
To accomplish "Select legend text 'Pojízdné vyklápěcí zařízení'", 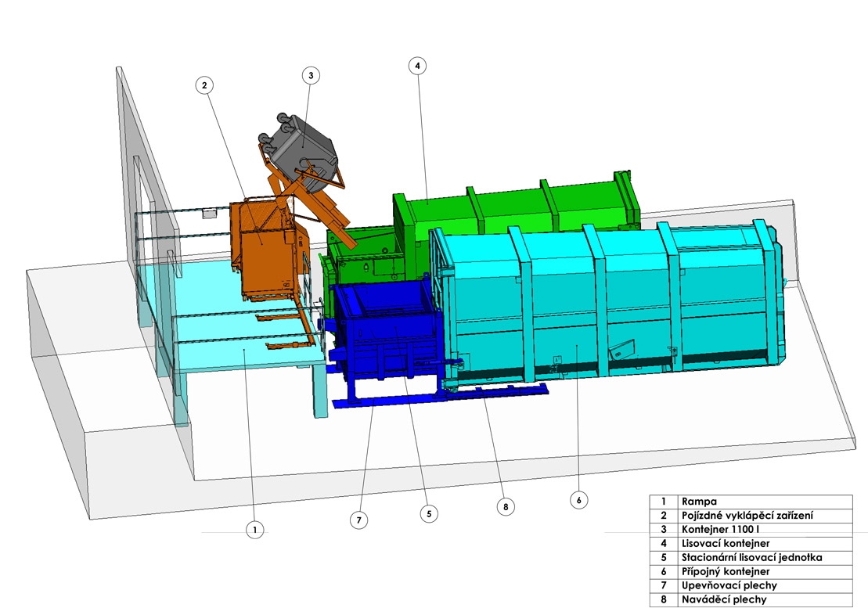I will (x=747, y=516).
